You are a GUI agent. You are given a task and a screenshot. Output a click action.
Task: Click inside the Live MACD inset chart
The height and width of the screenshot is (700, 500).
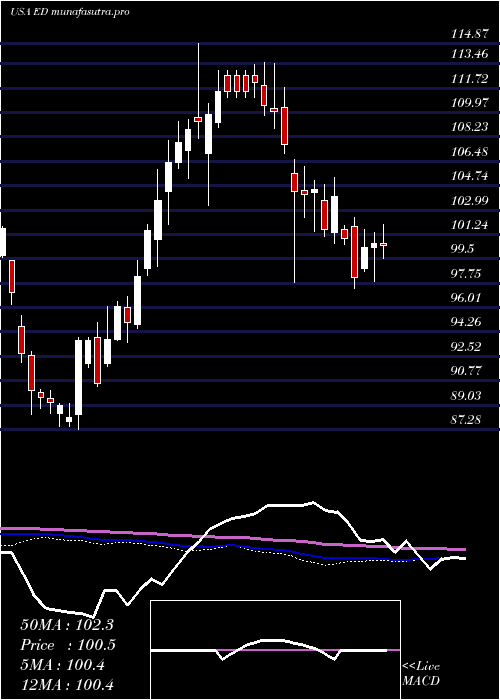click(275, 650)
